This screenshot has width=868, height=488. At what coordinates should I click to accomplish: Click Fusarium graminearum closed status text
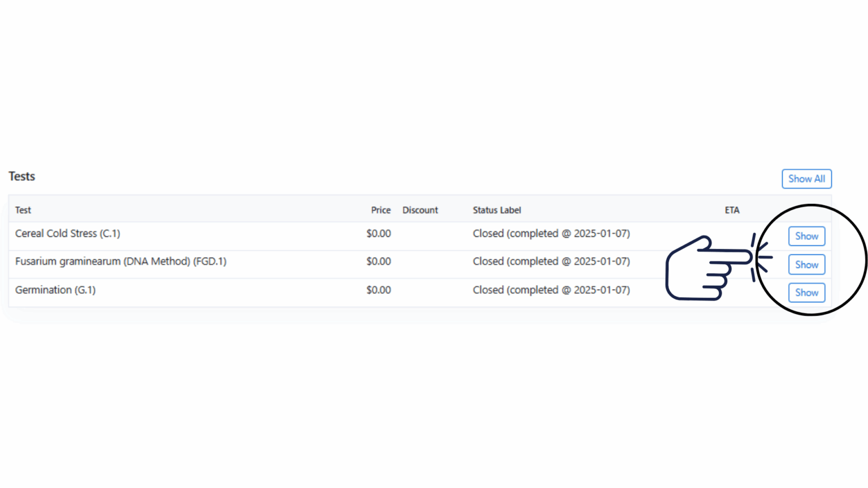pos(551,262)
